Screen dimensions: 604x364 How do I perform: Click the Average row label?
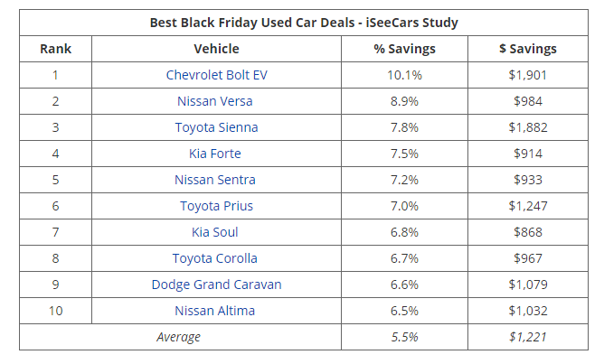pos(180,337)
